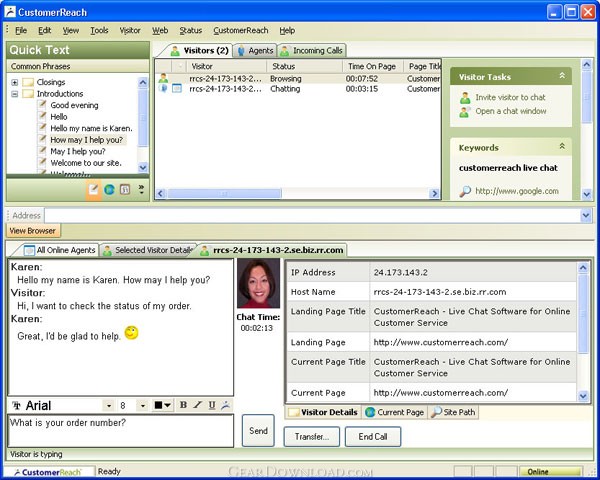Open the File menu
Viewport: 600px width, 480px height.
point(21,31)
